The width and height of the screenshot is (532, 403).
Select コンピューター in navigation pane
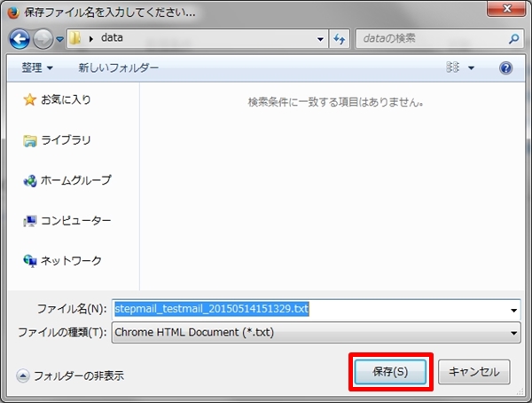click(x=76, y=220)
